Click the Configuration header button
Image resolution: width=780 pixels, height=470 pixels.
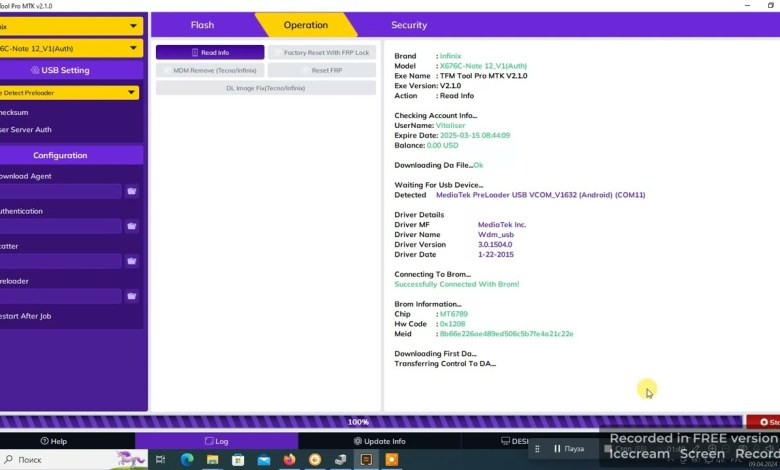click(x=71, y=155)
